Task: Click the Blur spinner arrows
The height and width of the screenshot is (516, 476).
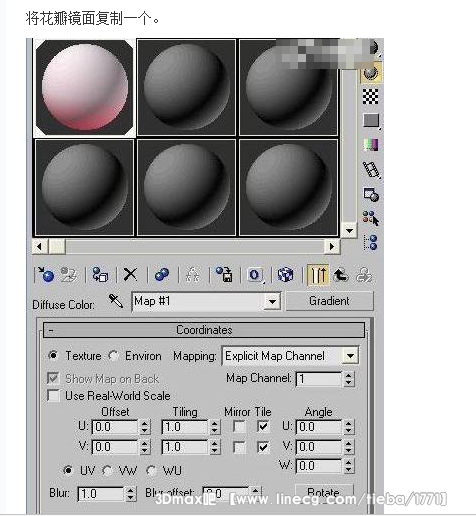Action: click(x=131, y=494)
